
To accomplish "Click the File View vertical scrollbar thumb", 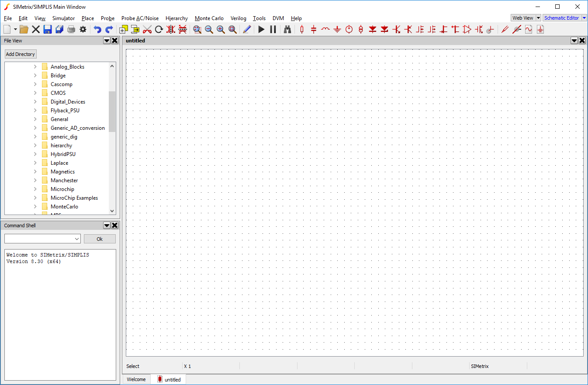I will pos(112,111).
